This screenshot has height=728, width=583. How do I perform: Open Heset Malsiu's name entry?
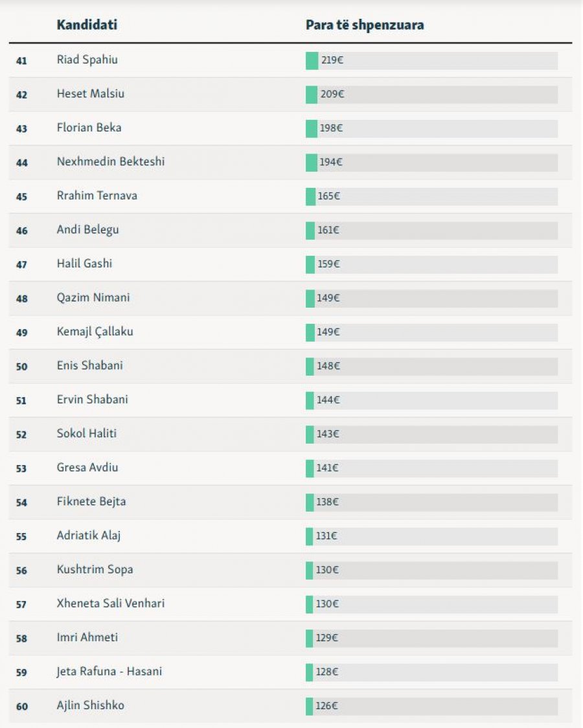(x=91, y=94)
